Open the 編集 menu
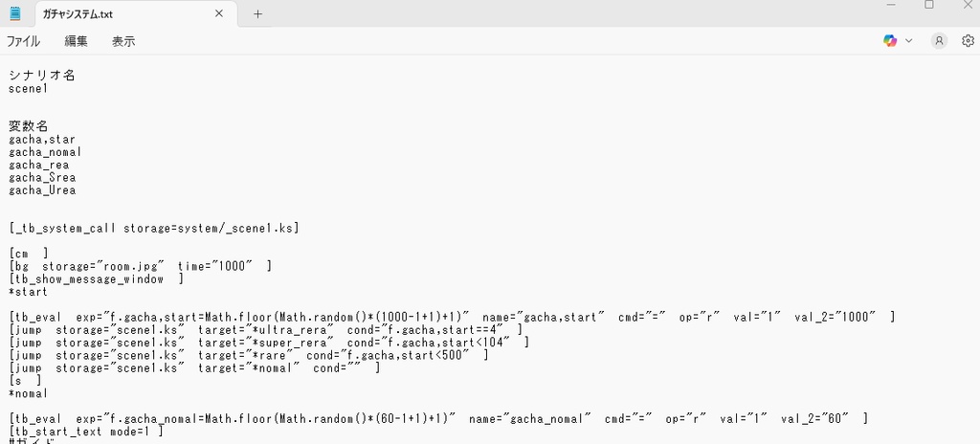Screen dimensions: 980x444 (x=77, y=41)
